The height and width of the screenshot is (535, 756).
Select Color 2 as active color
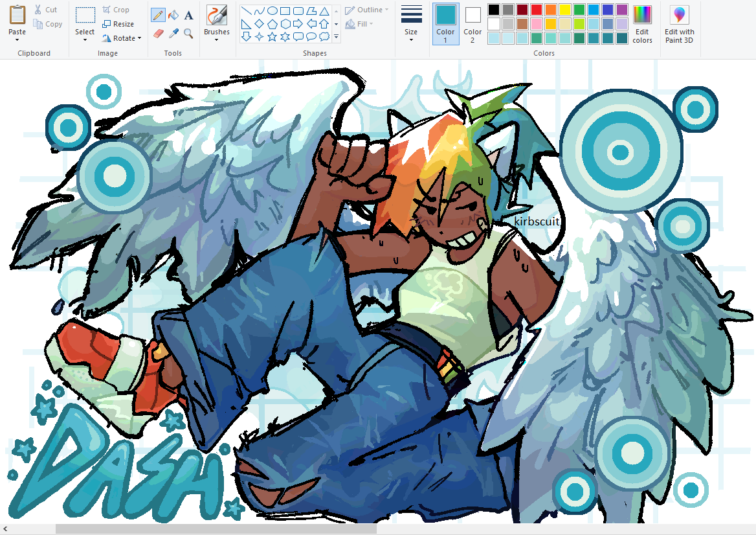pyautogui.click(x=472, y=24)
